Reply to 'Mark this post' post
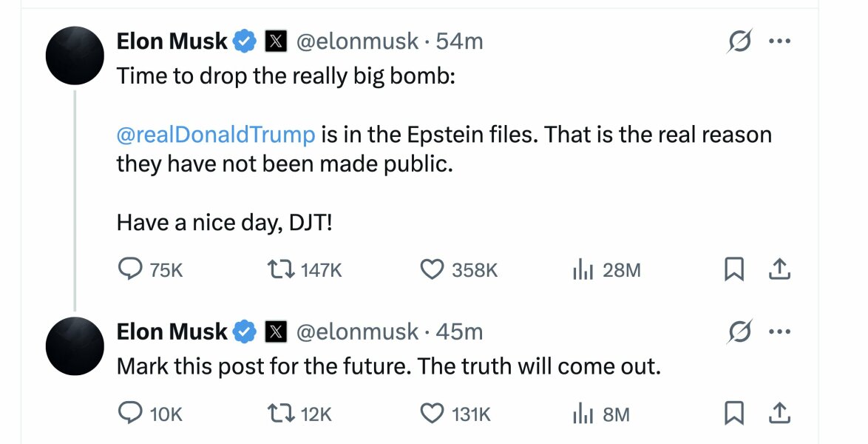The image size is (868, 444). (131, 414)
